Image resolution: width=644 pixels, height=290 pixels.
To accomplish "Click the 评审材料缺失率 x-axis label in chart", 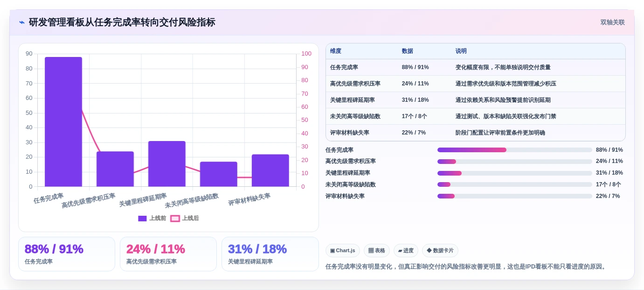I will tap(249, 200).
